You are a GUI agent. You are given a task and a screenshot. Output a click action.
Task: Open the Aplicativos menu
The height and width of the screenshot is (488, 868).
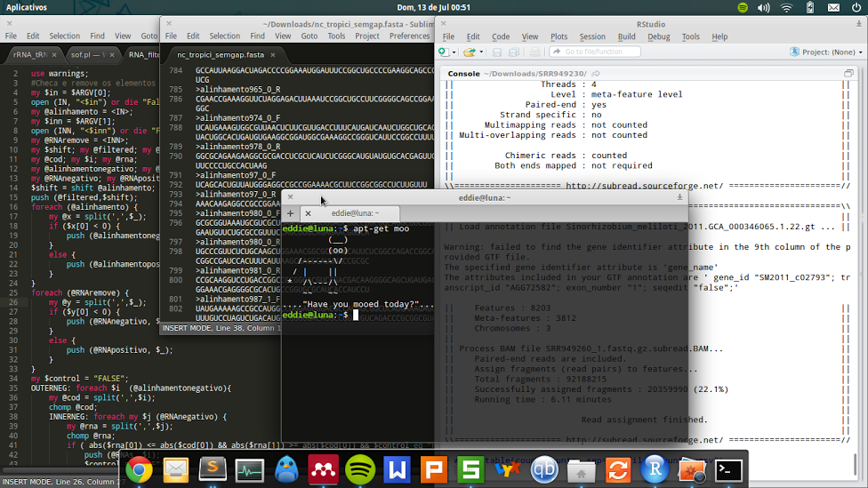click(x=27, y=7)
